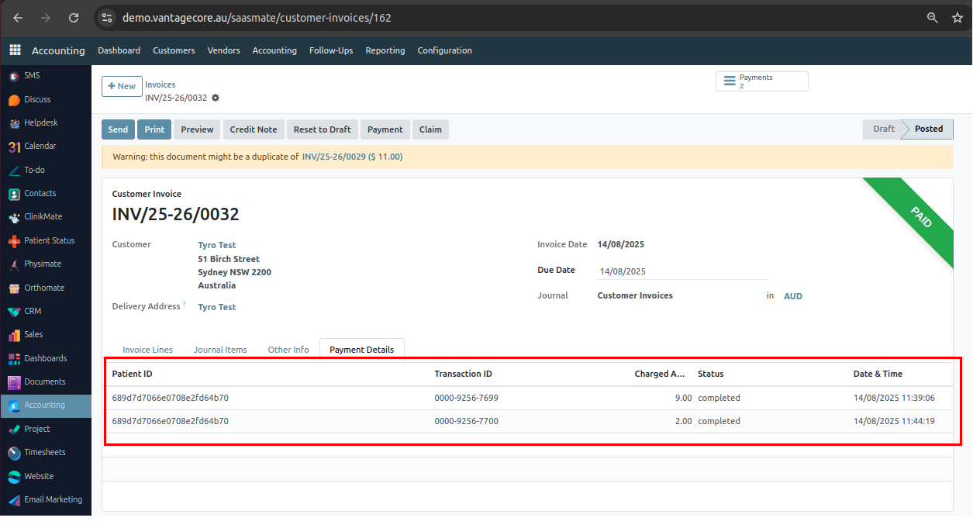The width and height of the screenshot is (980, 528).
Task: Open duplicate invoice INV/25-26/0029 link
Action: click(352, 157)
